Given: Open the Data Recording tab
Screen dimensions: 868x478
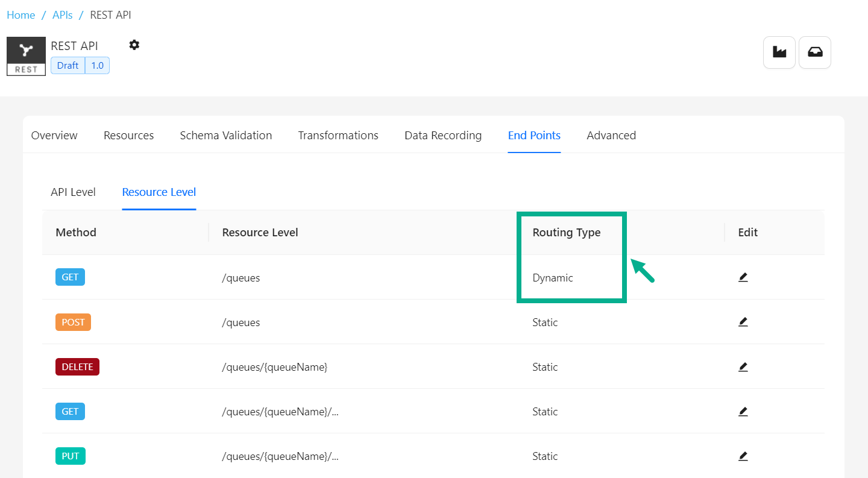Looking at the screenshot, I should click(443, 135).
